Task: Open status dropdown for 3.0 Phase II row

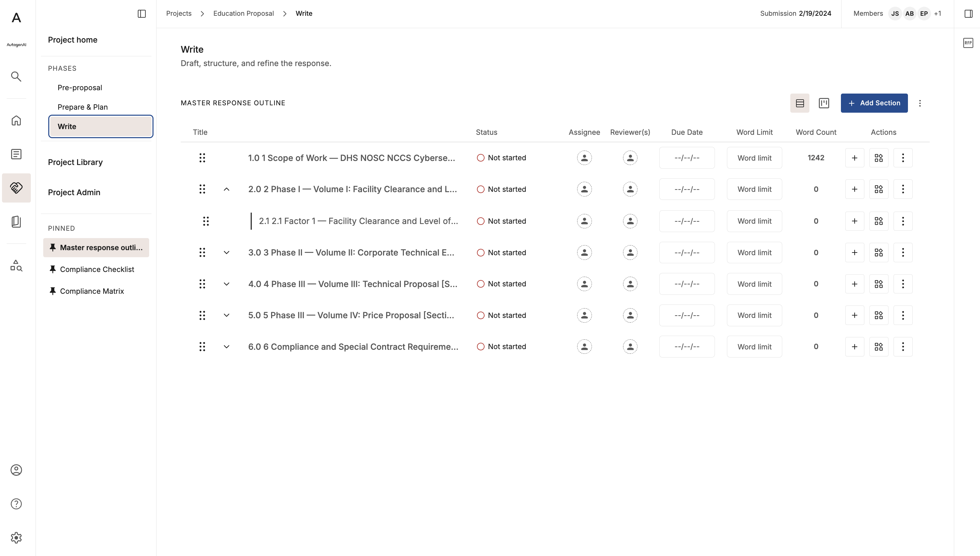Action: (501, 253)
